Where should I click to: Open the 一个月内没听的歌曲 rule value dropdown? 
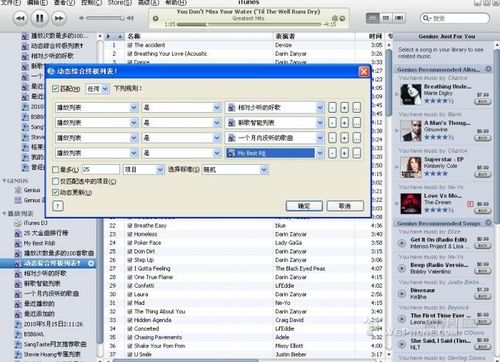click(x=274, y=138)
